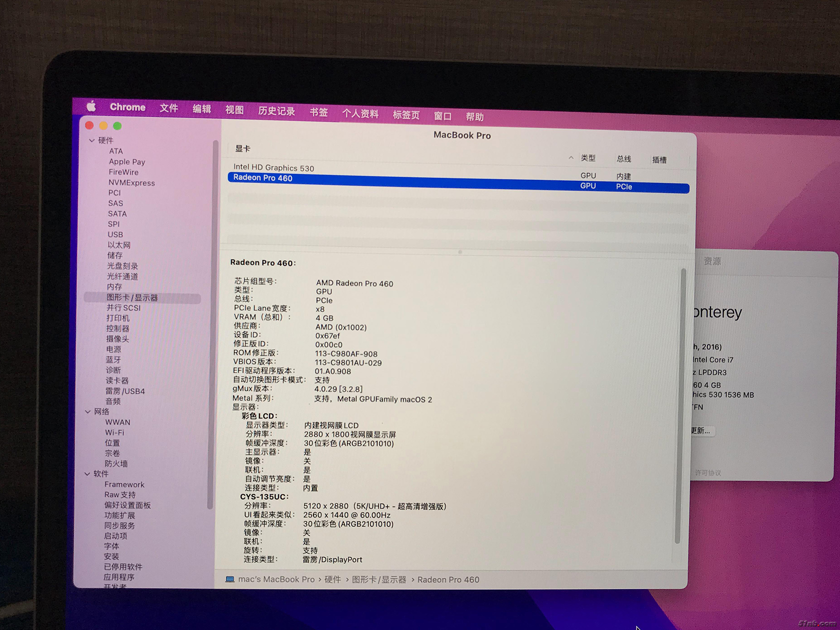Viewport: 840px width, 630px height.
Task: Select Wi-Fi in the sidebar
Action: click(x=114, y=432)
